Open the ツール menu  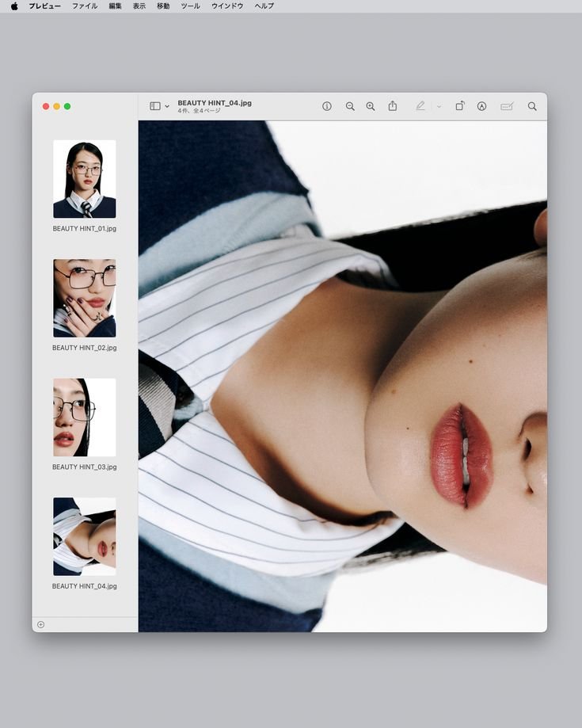(x=190, y=6)
